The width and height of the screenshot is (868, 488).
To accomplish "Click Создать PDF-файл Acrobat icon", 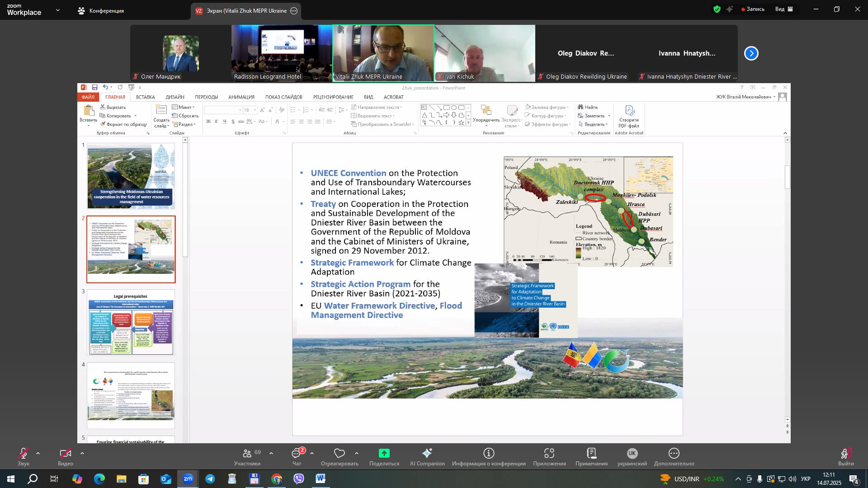I will [x=630, y=110].
